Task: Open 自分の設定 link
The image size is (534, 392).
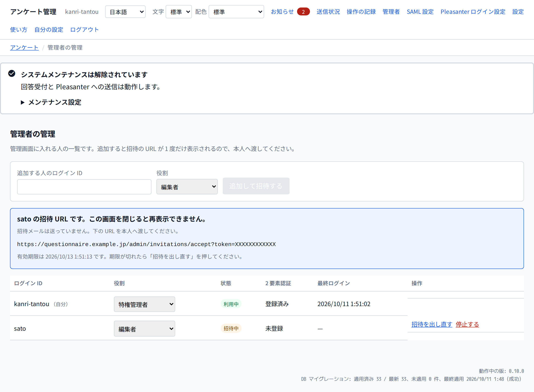Action: point(49,29)
